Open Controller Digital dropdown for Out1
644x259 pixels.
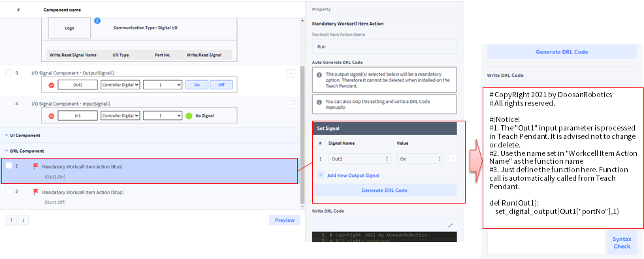[x=120, y=85]
